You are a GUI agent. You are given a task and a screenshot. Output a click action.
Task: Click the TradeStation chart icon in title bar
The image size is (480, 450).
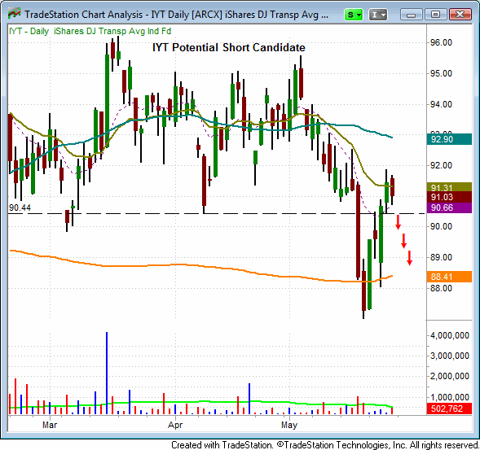coord(14,14)
